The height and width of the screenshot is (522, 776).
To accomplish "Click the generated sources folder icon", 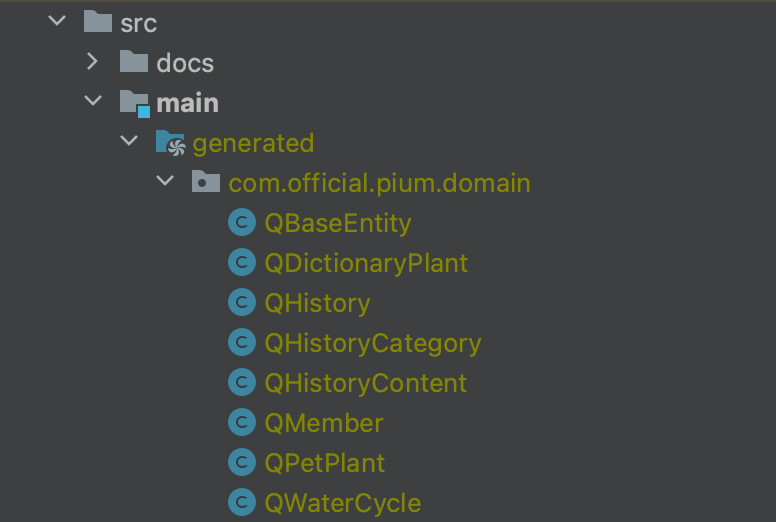I will click(170, 143).
